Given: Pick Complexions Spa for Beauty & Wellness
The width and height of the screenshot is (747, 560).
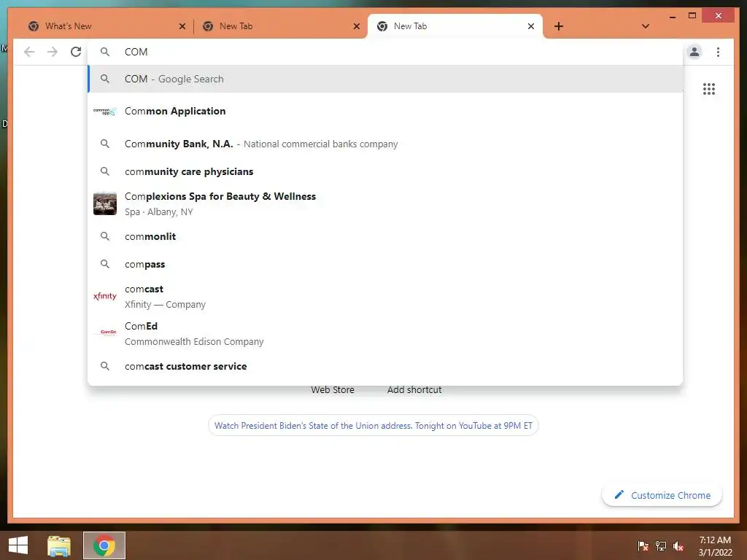Looking at the screenshot, I should [385, 203].
